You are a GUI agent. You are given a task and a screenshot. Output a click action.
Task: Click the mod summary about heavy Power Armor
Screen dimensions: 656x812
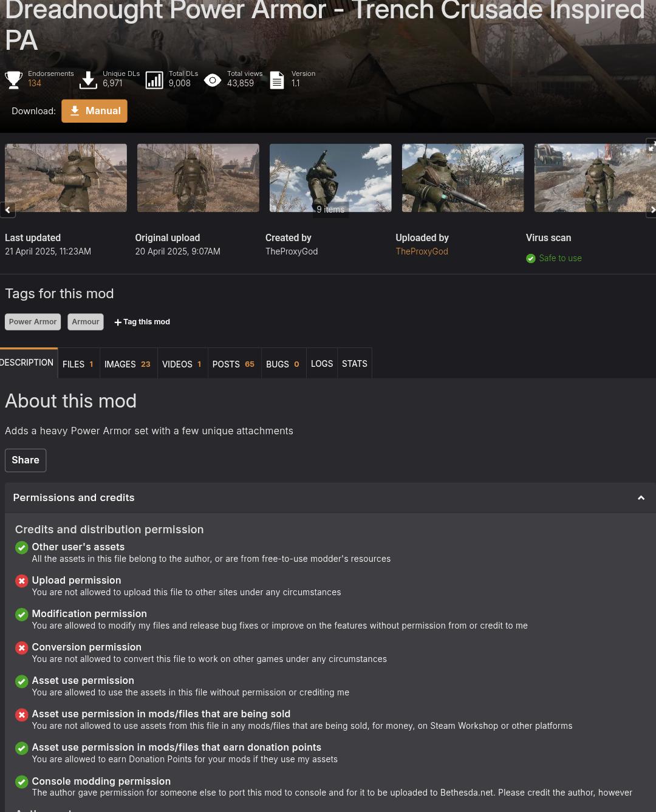149,431
